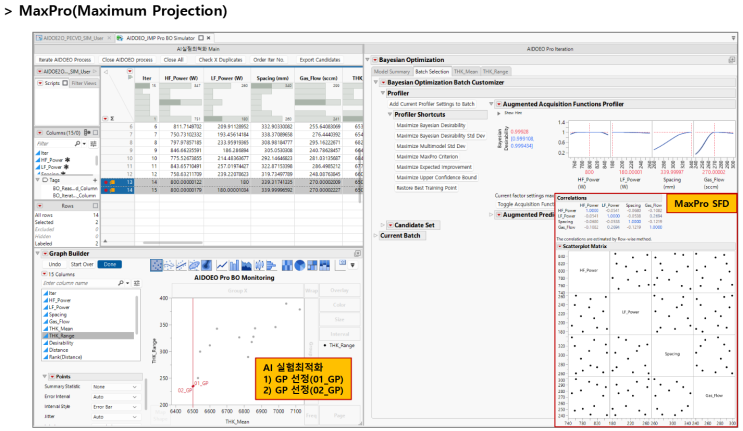Click the Check X Duplicates button
The width and height of the screenshot is (743, 431).
pyautogui.click(x=220, y=60)
